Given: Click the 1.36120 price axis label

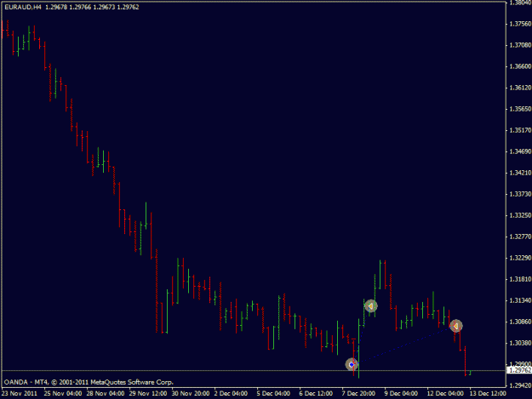Looking at the screenshot, I should point(520,88).
